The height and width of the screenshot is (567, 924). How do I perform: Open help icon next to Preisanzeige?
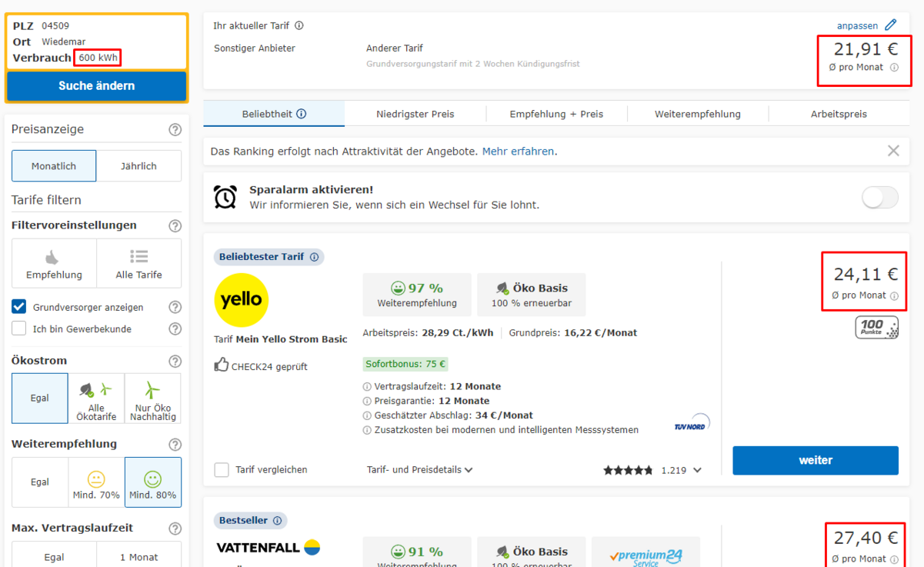175,129
